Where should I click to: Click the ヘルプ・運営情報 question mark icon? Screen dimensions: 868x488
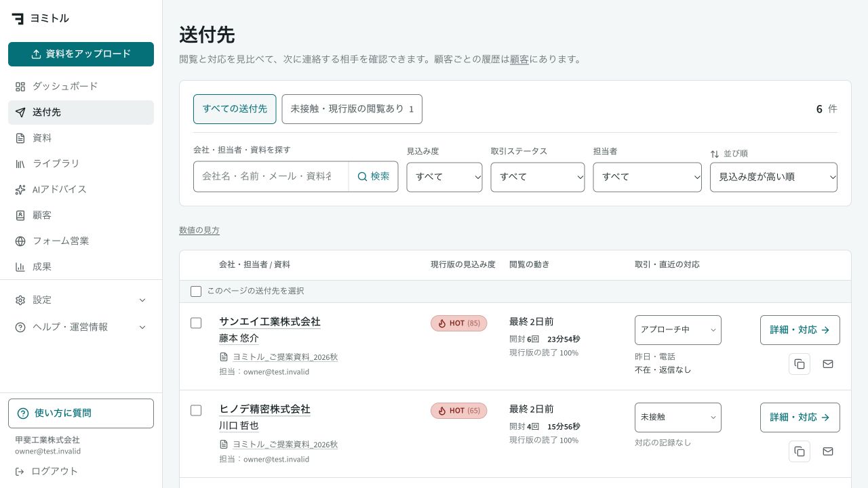20,327
